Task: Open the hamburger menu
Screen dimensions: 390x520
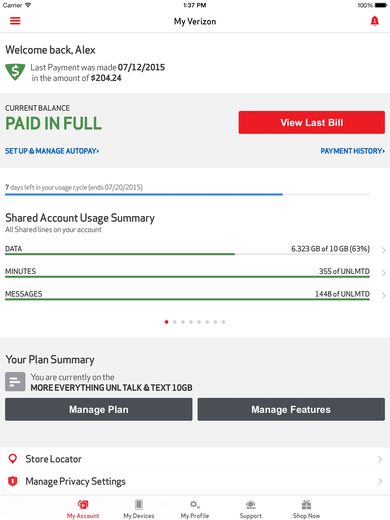Action: click(15, 21)
